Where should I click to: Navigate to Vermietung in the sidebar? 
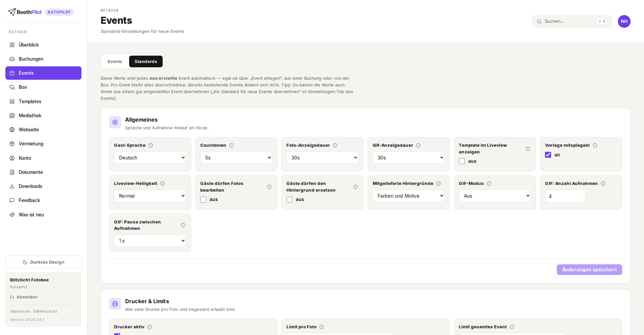click(43, 144)
